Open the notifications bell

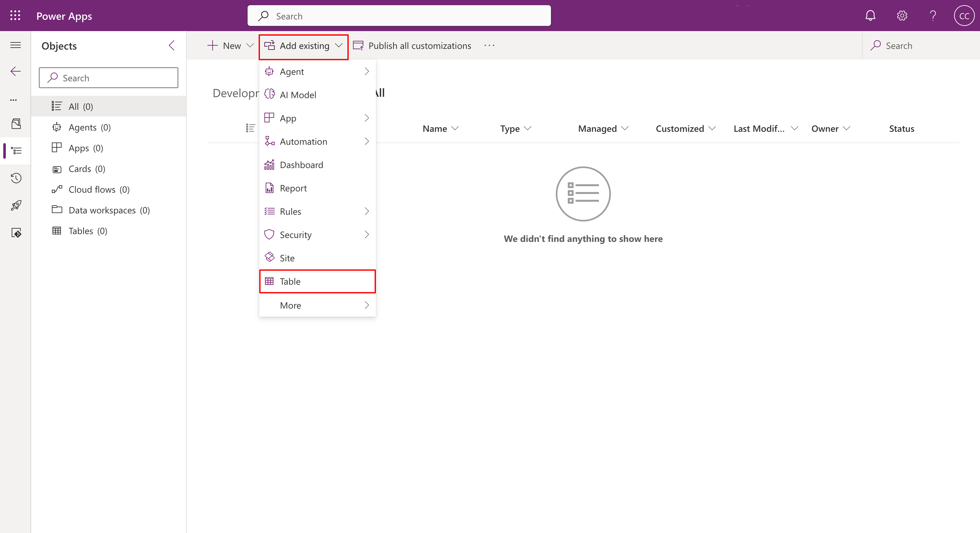(x=870, y=16)
